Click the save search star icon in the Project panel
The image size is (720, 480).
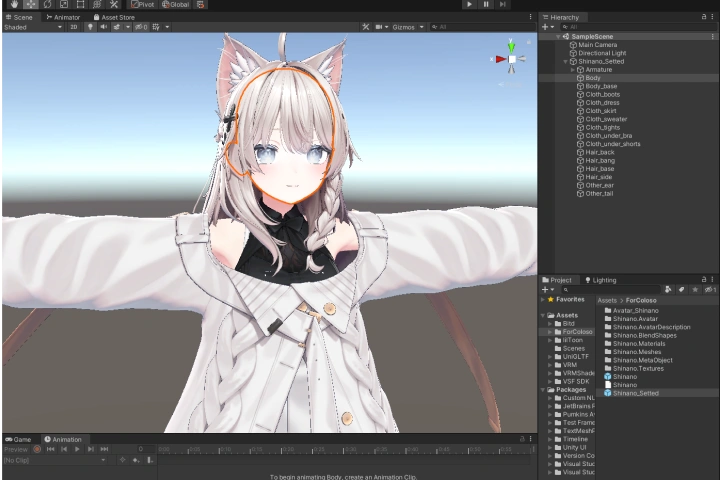click(695, 289)
